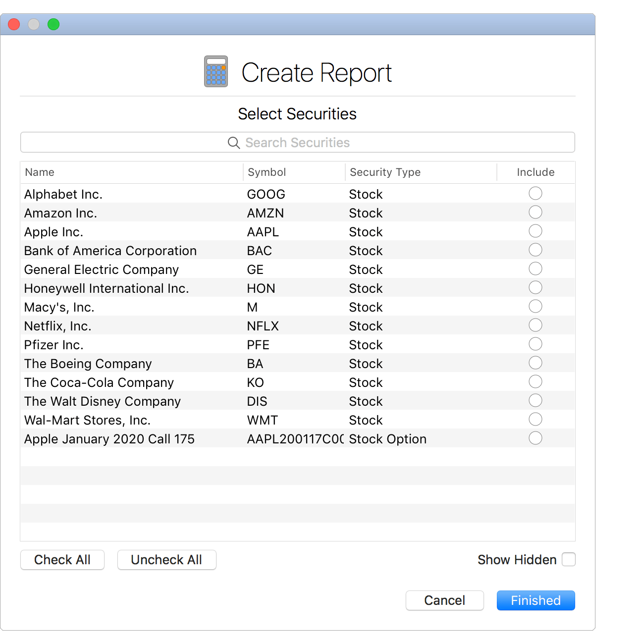Click the calculator icon beside Create Report
Viewport: 644px width, 644px height.
(216, 71)
